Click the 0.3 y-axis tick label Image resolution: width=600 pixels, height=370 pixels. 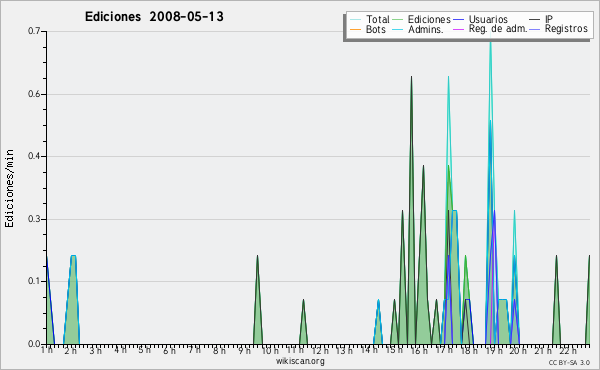pyautogui.click(x=34, y=219)
